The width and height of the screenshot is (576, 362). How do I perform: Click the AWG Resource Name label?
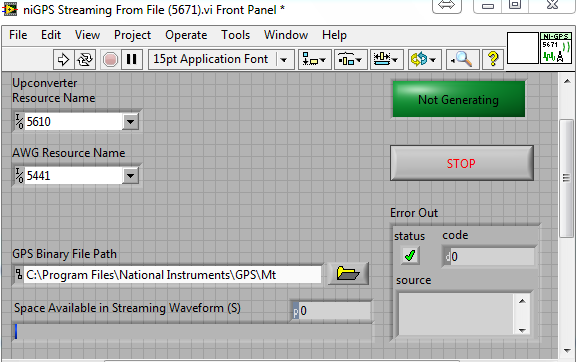coord(69,153)
